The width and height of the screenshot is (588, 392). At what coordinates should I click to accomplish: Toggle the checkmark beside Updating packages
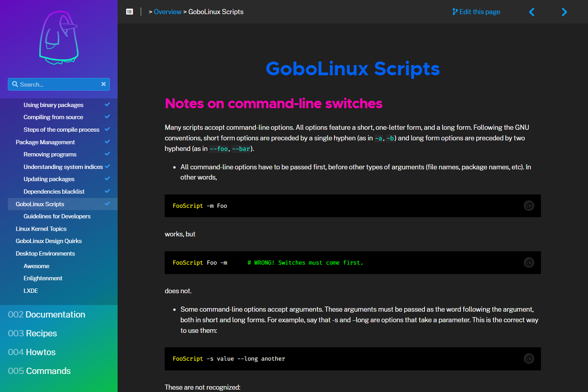pos(107,179)
